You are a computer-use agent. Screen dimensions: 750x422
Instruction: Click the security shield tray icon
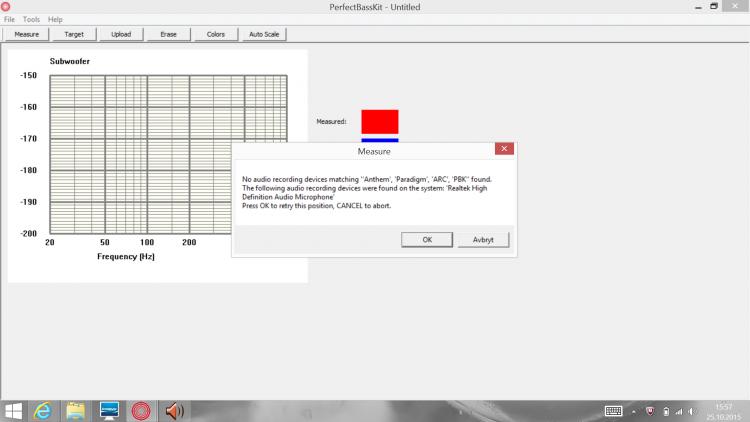(650, 411)
